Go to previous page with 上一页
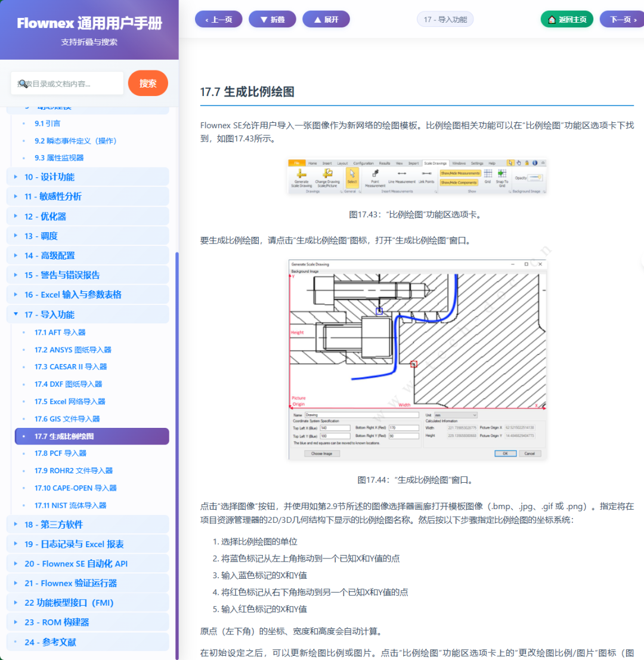 [x=218, y=19]
